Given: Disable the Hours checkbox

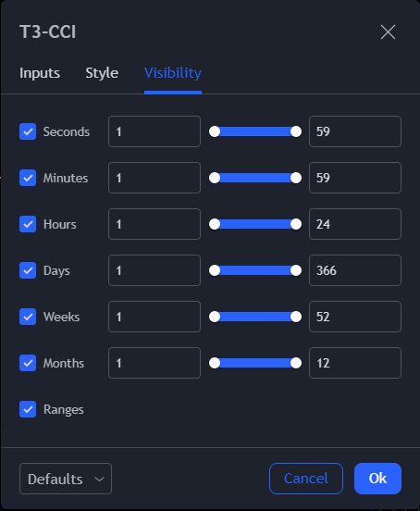Looking at the screenshot, I should [x=28, y=224].
